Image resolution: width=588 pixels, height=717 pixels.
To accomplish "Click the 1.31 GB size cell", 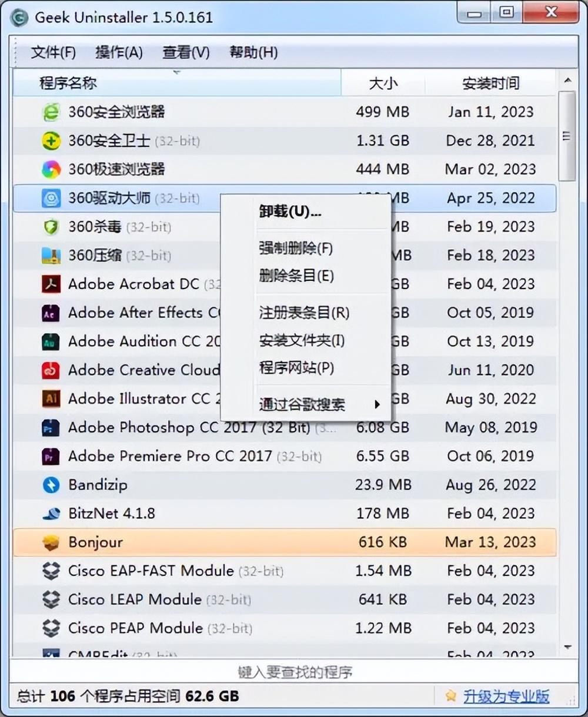I will click(383, 140).
